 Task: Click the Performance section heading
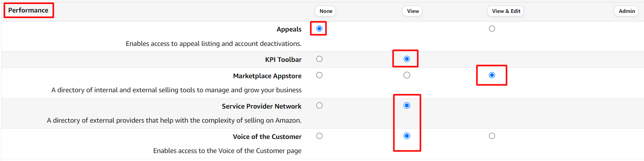point(28,10)
